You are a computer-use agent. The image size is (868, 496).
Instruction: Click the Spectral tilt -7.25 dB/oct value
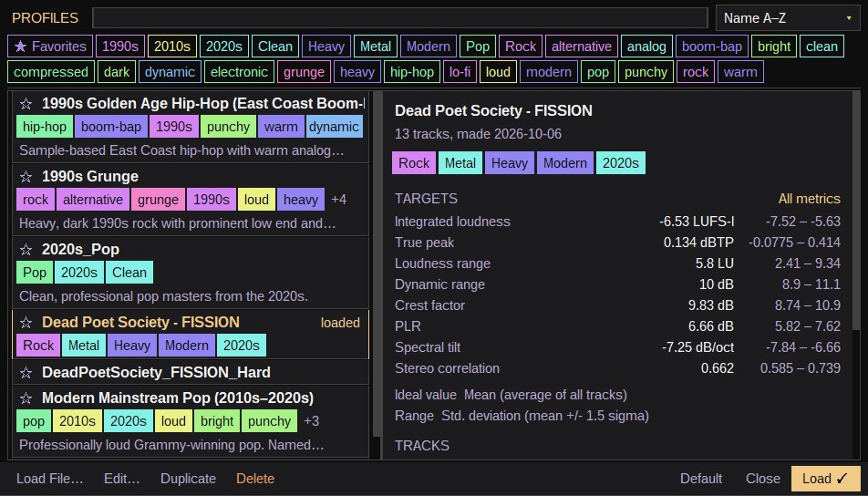(x=698, y=347)
